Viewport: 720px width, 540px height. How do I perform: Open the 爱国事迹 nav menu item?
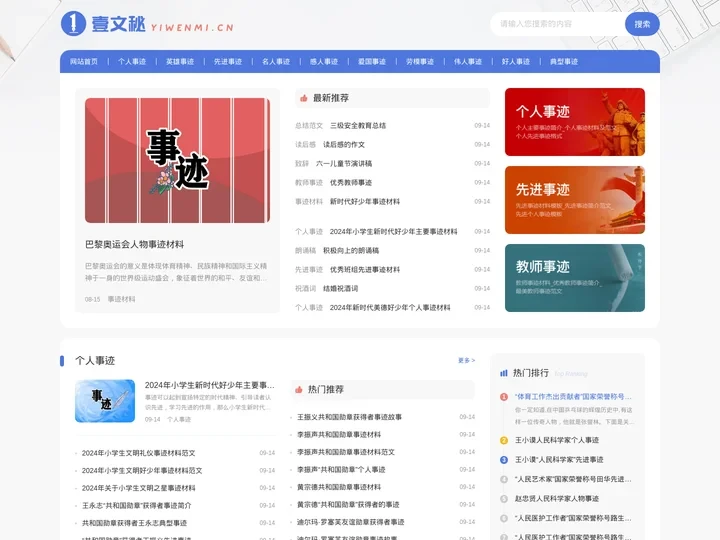point(372,62)
